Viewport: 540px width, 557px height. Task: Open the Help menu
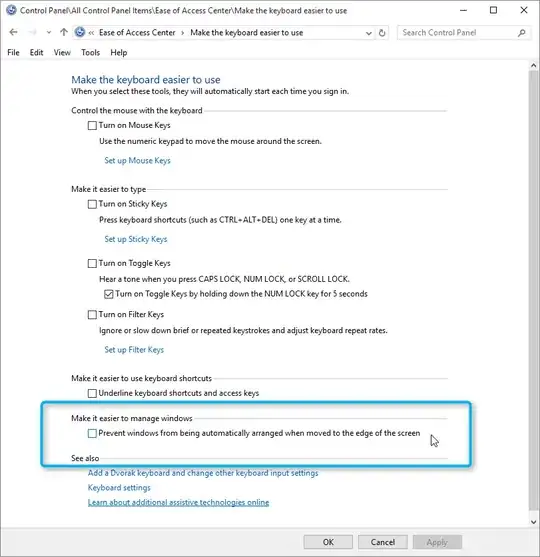click(119, 53)
